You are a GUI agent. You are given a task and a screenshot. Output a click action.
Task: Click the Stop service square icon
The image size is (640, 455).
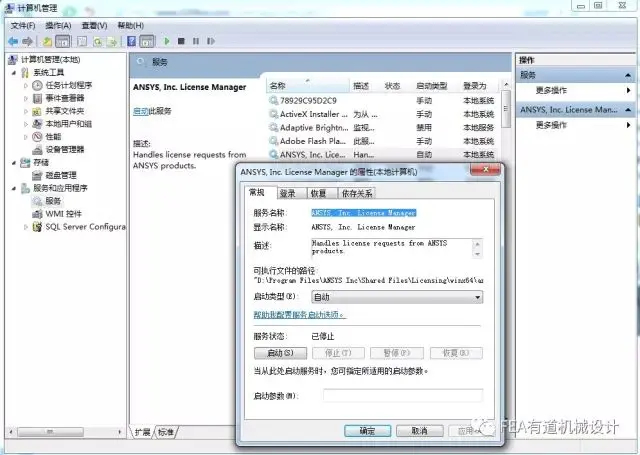tap(181, 41)
